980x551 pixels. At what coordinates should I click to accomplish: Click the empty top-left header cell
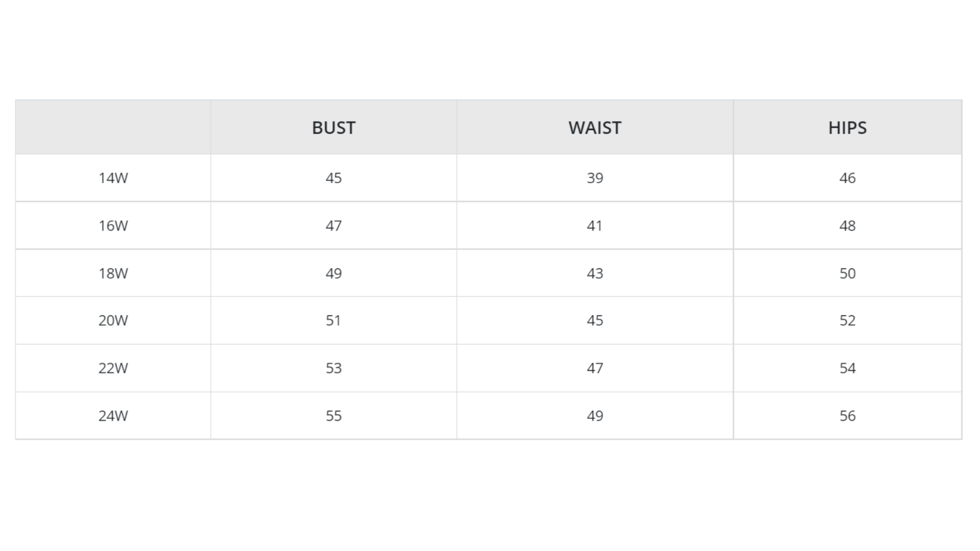[x=113, y=127]
